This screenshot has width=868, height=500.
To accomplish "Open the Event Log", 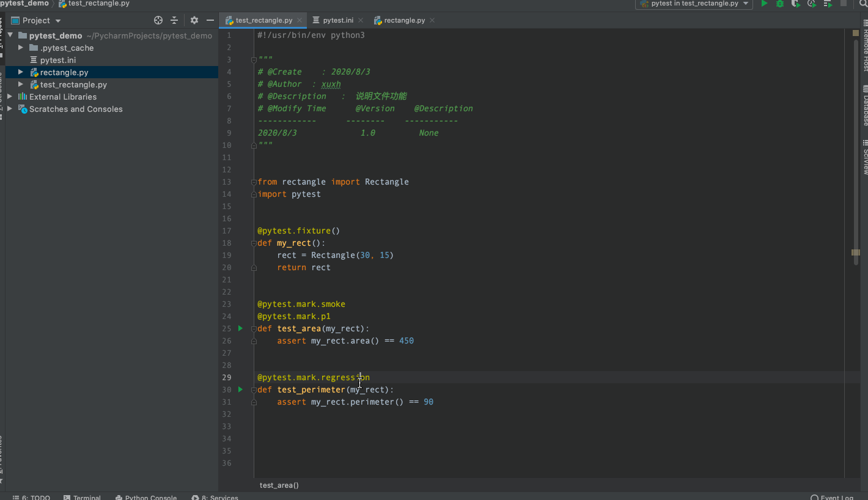I will click(x=832, y=496).
